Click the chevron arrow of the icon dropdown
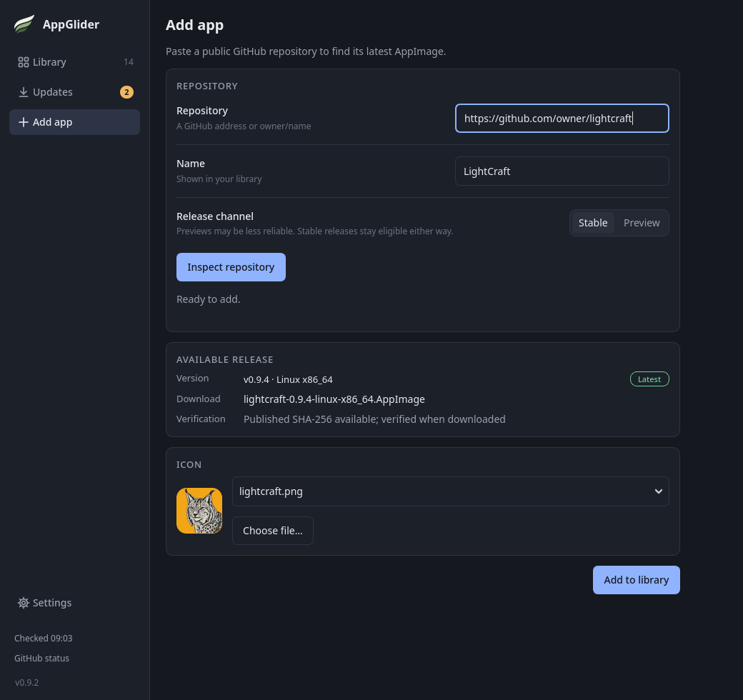Image resolution: width=743 pixels, height=700 pixels. tap(658, 491)
